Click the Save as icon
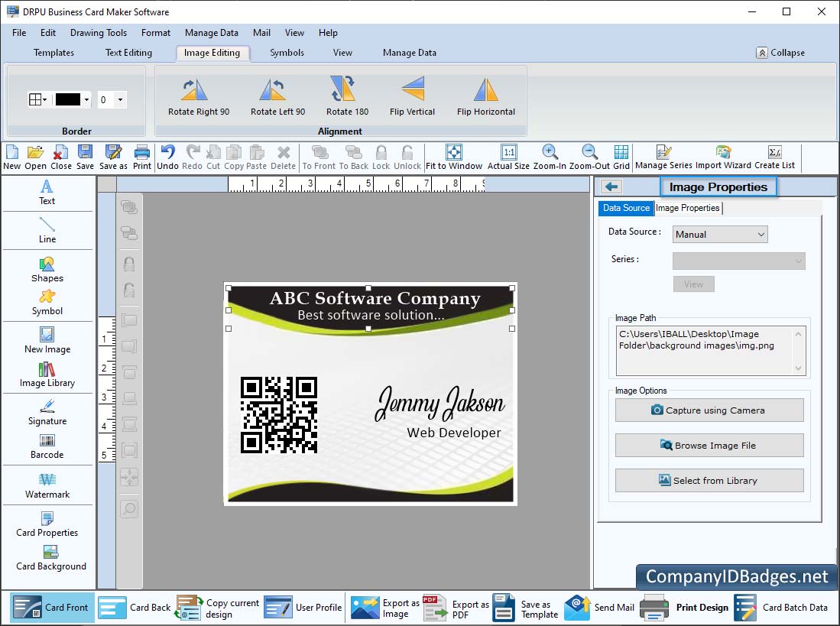This screenshot has height=626, width=840. [x=113, y=157]
